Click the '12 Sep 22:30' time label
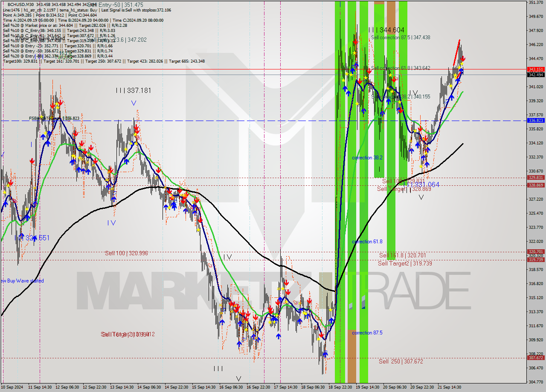 [x=95, y=387]
